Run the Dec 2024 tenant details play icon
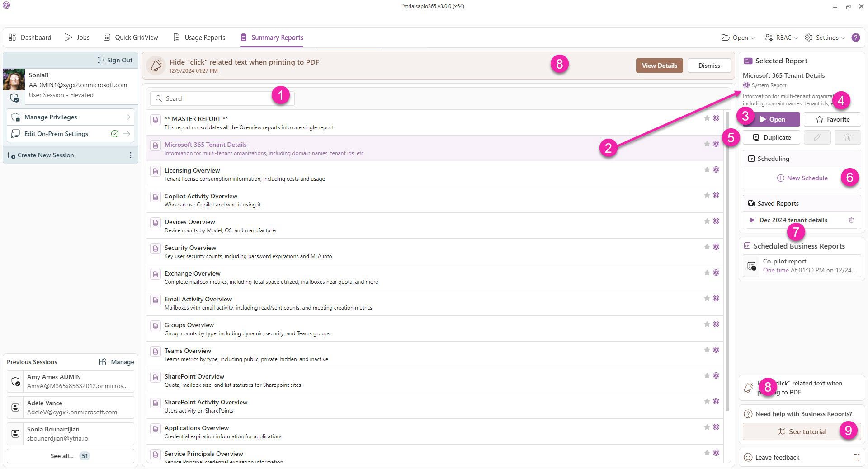 pos(752,220)
